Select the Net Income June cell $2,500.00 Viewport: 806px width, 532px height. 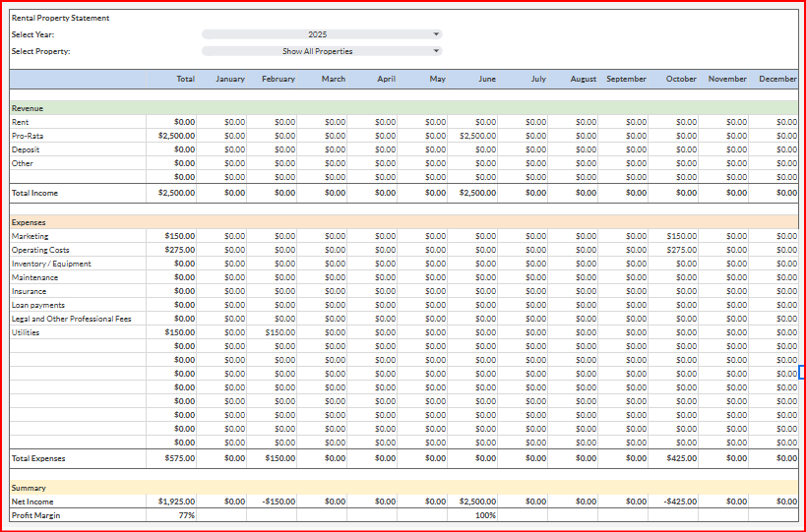472,502
